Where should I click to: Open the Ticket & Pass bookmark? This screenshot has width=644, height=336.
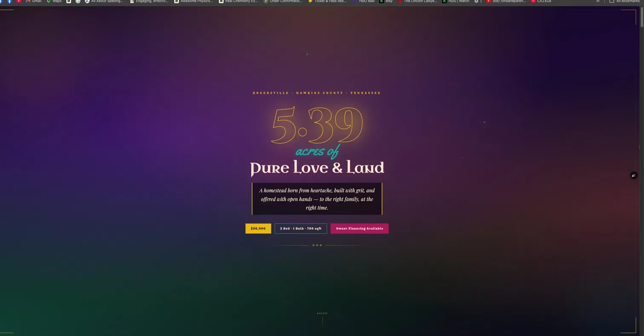click(327, 1)
